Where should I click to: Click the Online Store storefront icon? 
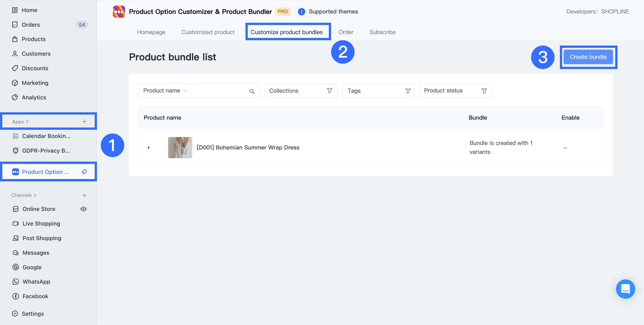[16, 209]
